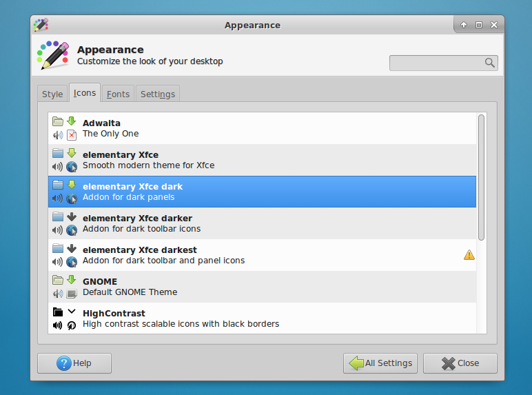Click 'Addon for dark toolbar icons' description
Screen dimensions: 532x395
point(141,229)
